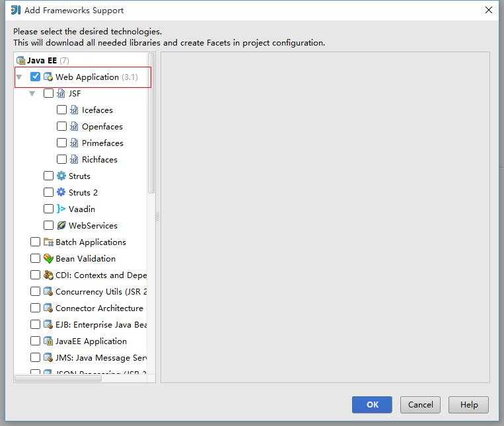Click the JavaEE Application icon
504x426 pixels.
[48, 341]
